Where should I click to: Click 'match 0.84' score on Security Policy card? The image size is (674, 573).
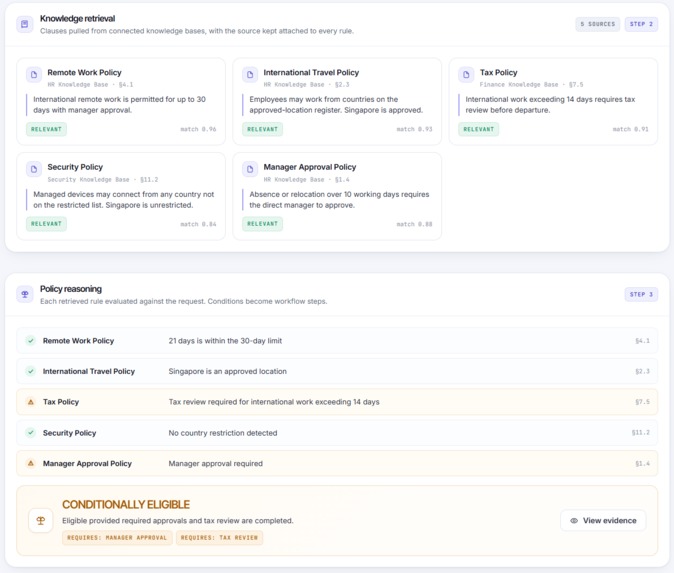(x=198, y=224)
